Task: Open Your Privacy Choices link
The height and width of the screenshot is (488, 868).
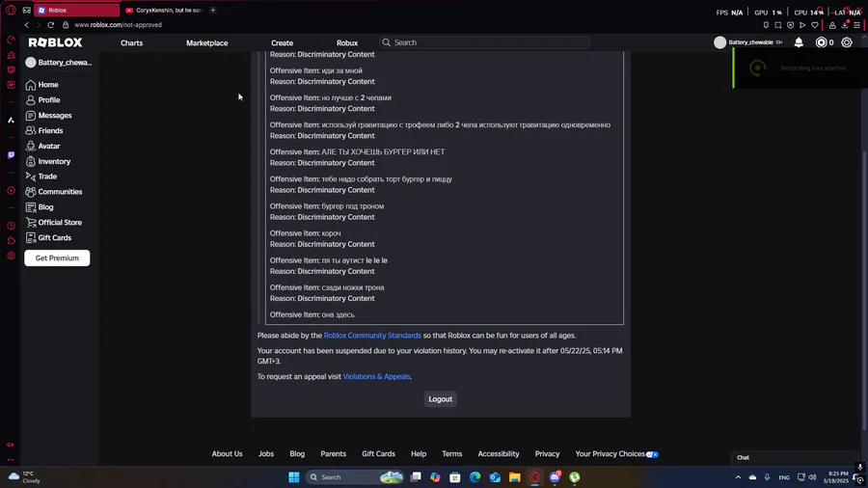Action: pos(616,453)
